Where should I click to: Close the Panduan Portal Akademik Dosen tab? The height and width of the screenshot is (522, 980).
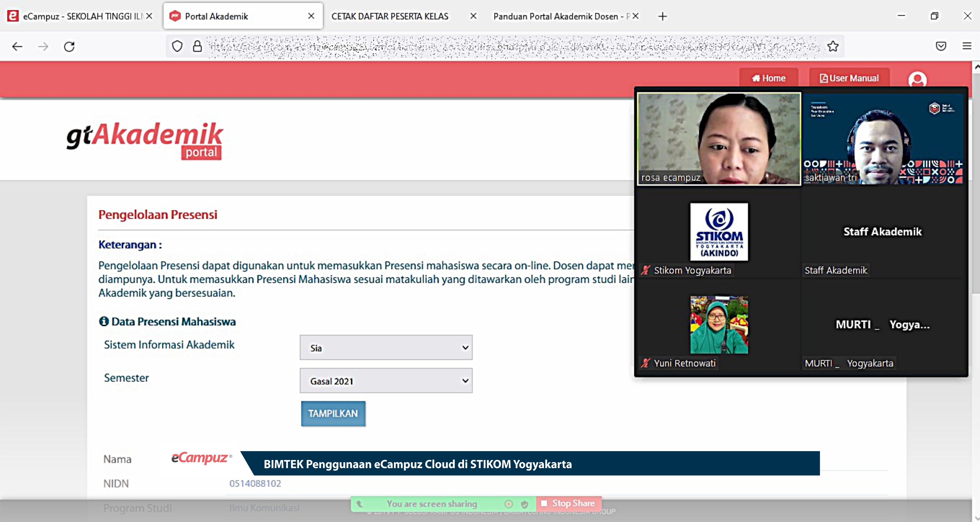click(635, 16)
